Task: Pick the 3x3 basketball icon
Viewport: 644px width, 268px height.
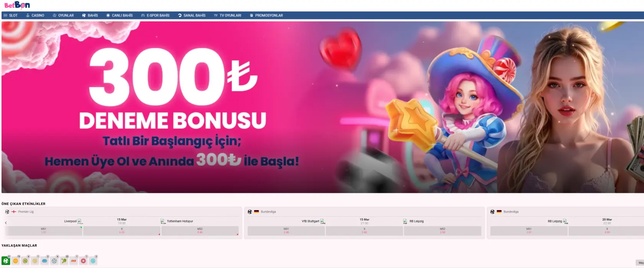Action: click(x=74, y=261)
